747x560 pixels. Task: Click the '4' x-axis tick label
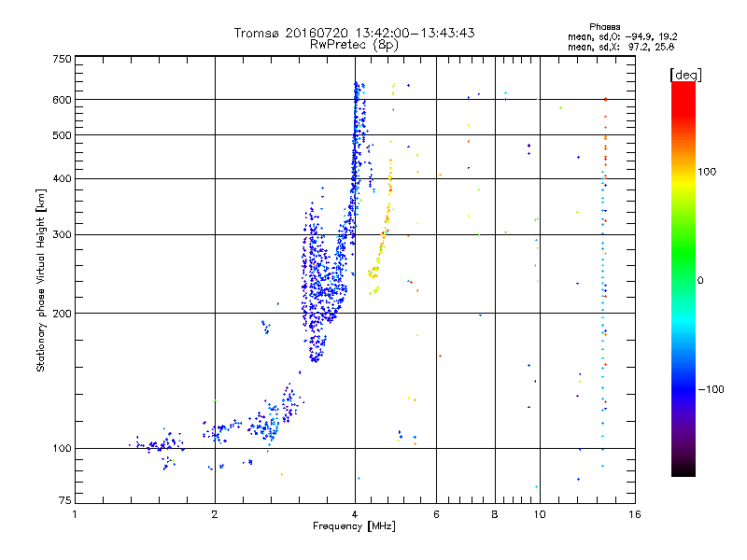pyautogui.click(x=355, y=514)
